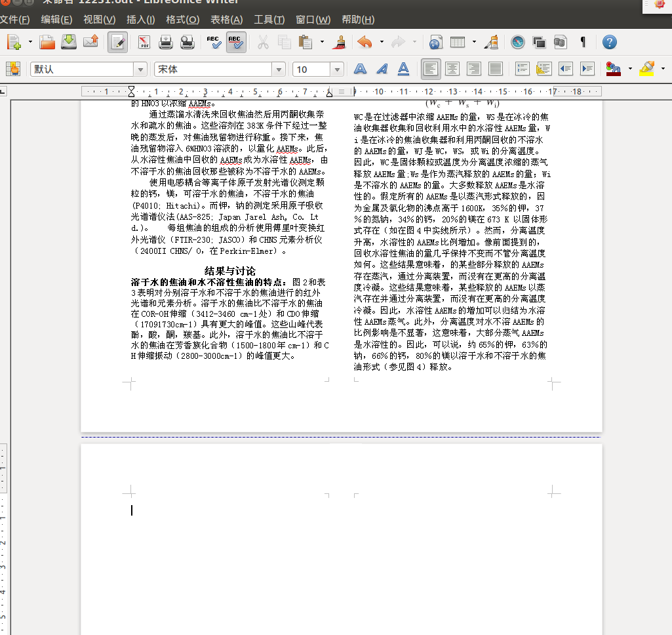Click the Send document as email icon
The height and width of the screenshot is (635, 672).
click(90, 42)
